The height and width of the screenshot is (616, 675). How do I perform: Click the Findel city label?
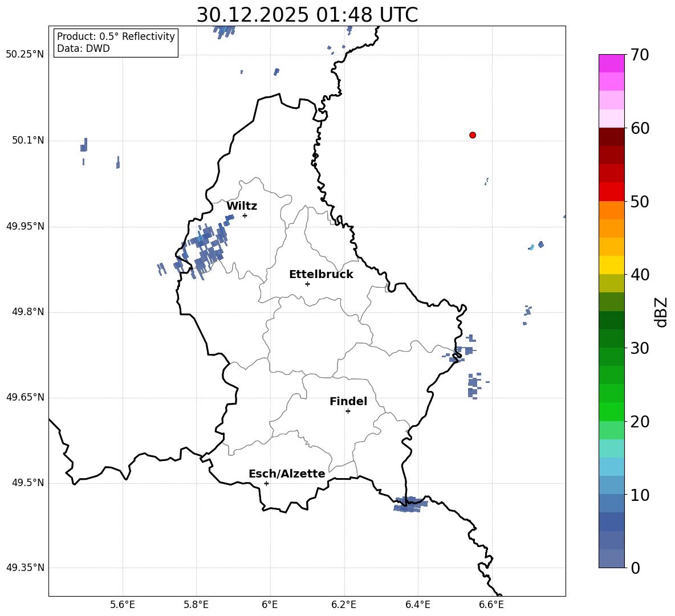coord(348,401)
